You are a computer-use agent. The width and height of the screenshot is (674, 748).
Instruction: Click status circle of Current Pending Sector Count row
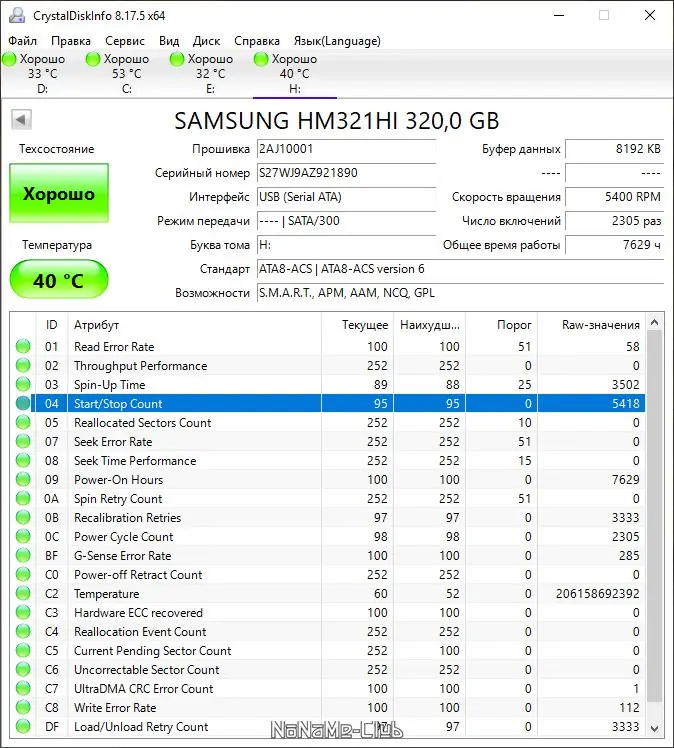23,650
